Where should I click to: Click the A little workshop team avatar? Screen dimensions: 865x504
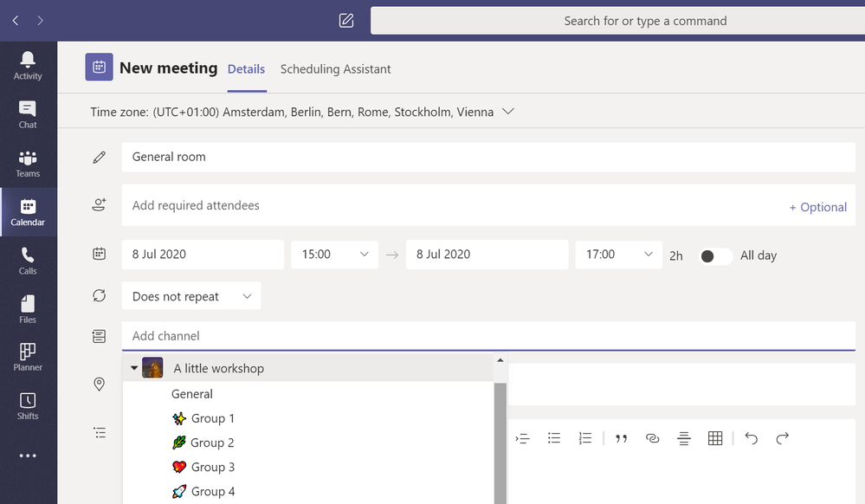tap(152, 368)
